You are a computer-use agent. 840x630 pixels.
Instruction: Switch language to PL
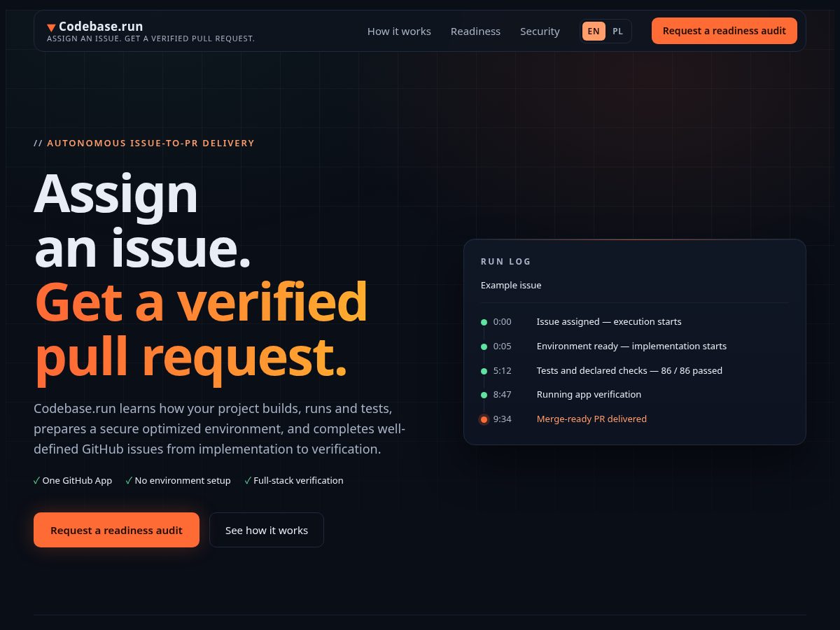pos(617,31)
